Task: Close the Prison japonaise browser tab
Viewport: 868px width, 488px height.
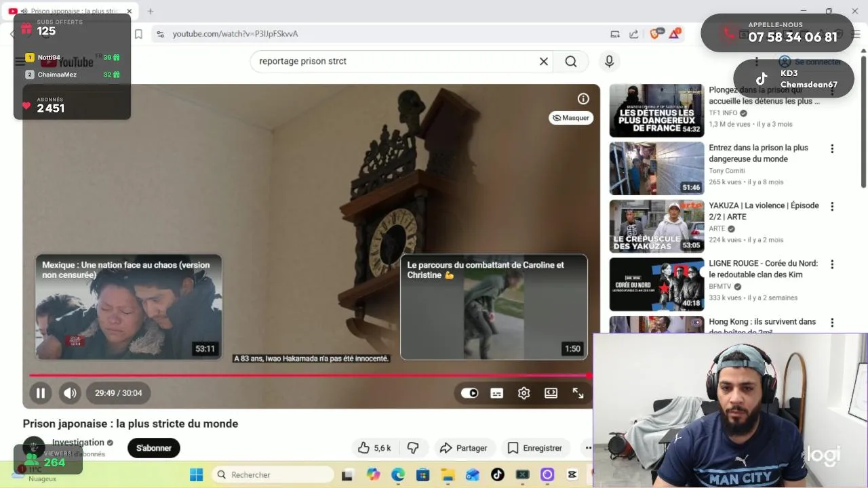Action: coord(130,12)
